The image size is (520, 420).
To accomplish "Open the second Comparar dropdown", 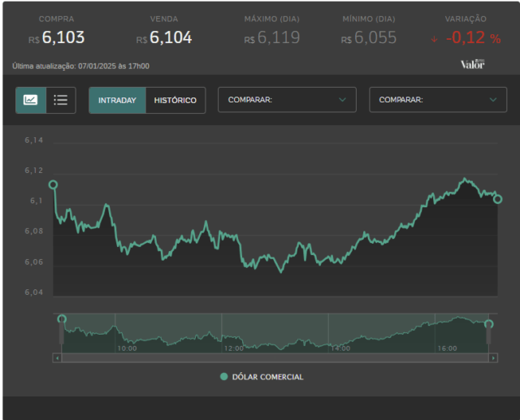I will point(438,100).
